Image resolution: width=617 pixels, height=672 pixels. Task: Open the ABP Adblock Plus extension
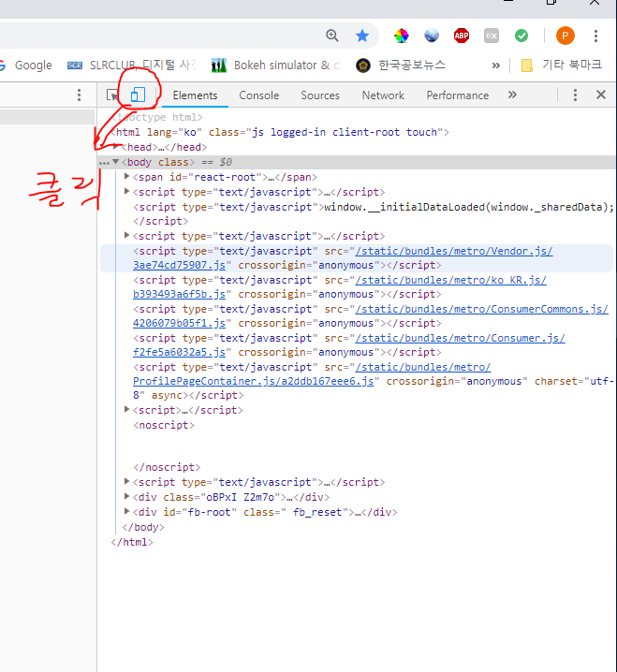(x=462, y=36)
